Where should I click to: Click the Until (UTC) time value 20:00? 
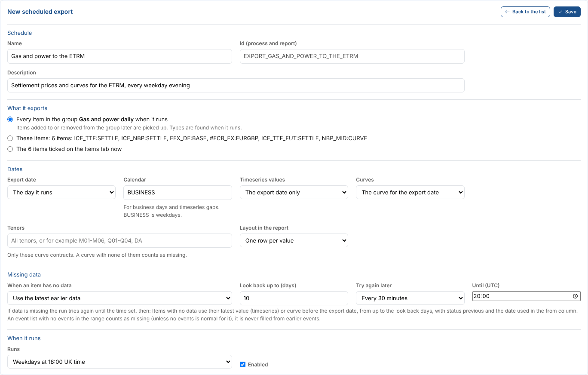(482, 296)
